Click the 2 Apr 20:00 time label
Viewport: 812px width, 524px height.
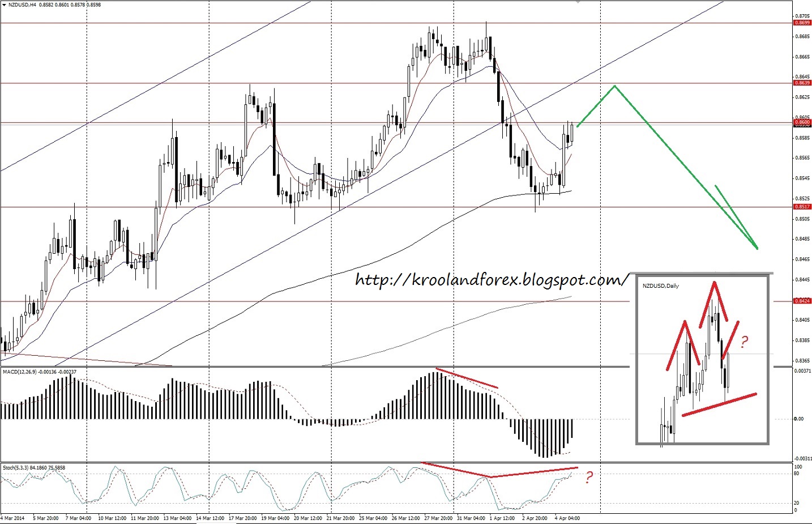click(x=535, y=518)
